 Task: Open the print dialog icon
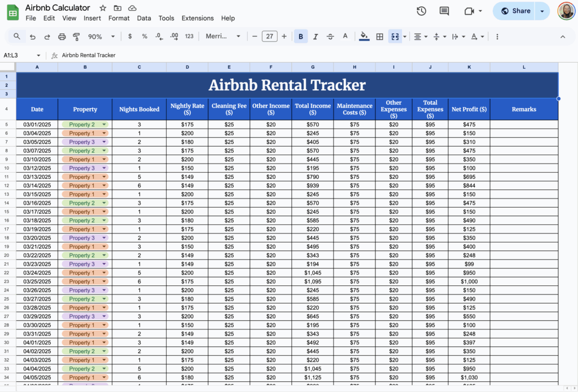point(62,36)
